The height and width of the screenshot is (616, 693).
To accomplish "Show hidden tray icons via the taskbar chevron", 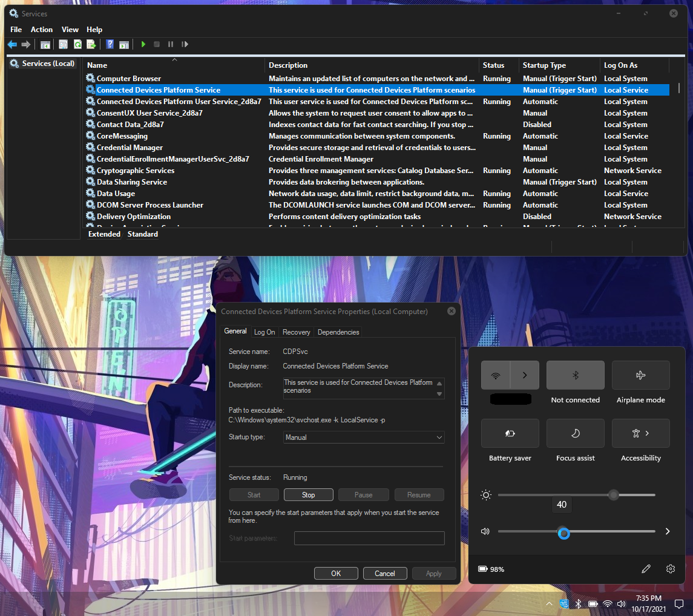I will [549, 604].
